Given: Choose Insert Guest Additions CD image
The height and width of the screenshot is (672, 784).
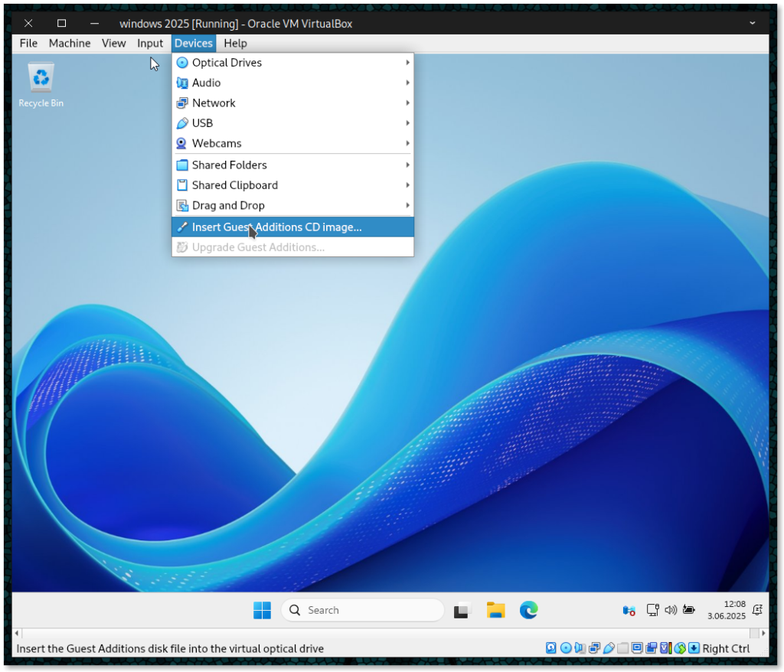Looking at the screenshot, I should (x=293, y=227).
